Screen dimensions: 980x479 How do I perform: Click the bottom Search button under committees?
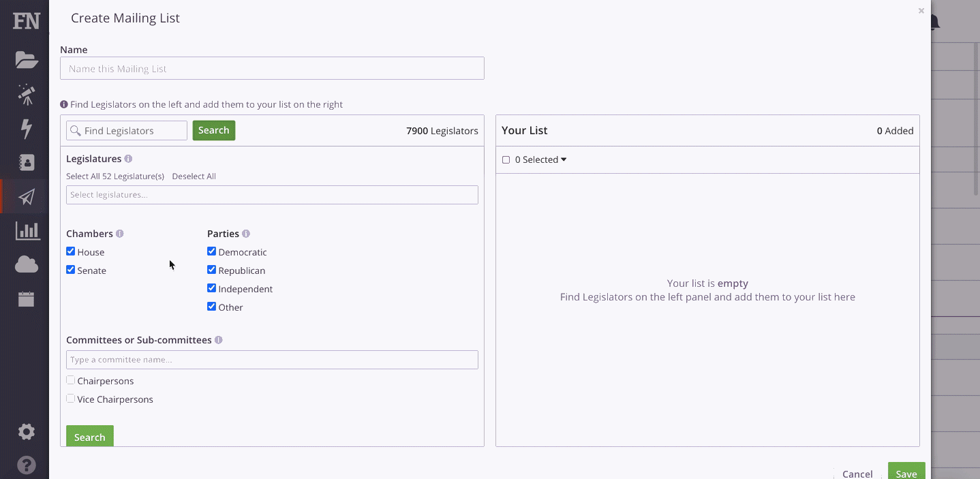(x=90, y=436)
